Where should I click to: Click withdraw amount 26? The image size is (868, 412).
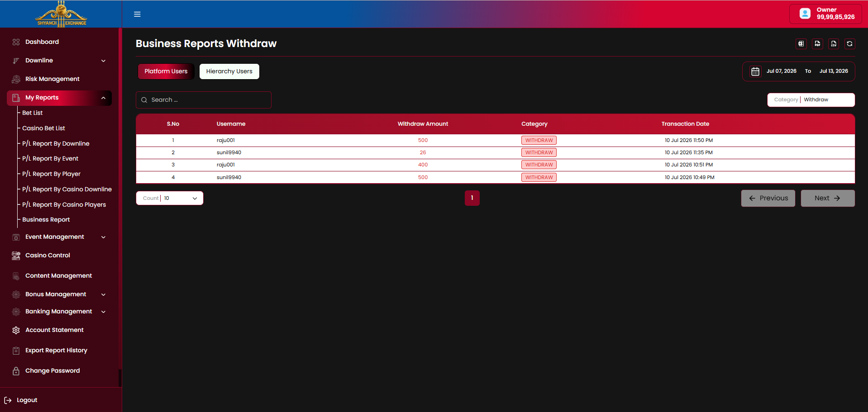coord(423,153)
